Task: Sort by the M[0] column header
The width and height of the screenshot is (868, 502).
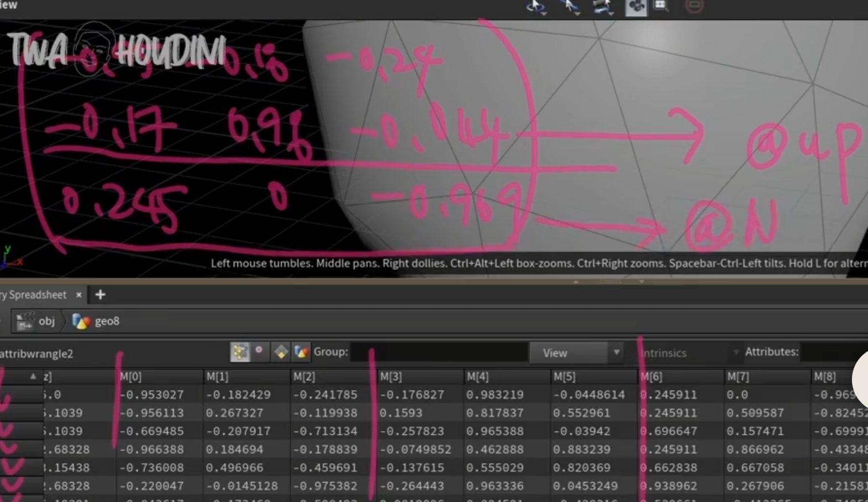Action: pos(161,377)
